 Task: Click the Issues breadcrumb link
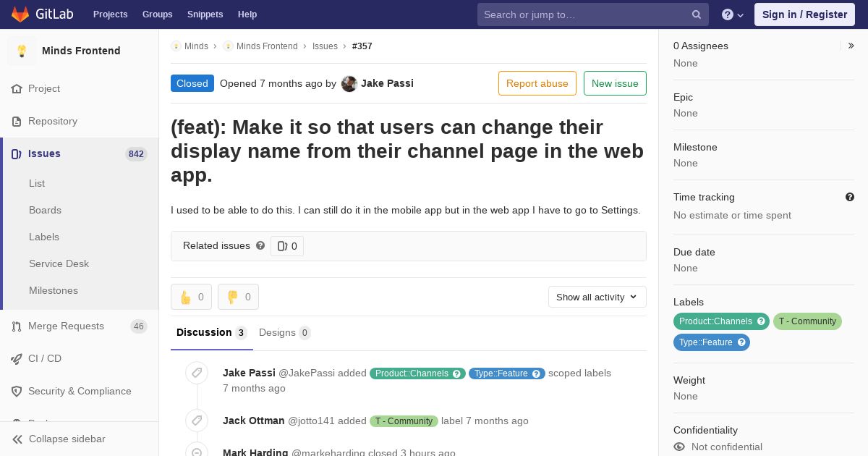[x=325, y=46]
